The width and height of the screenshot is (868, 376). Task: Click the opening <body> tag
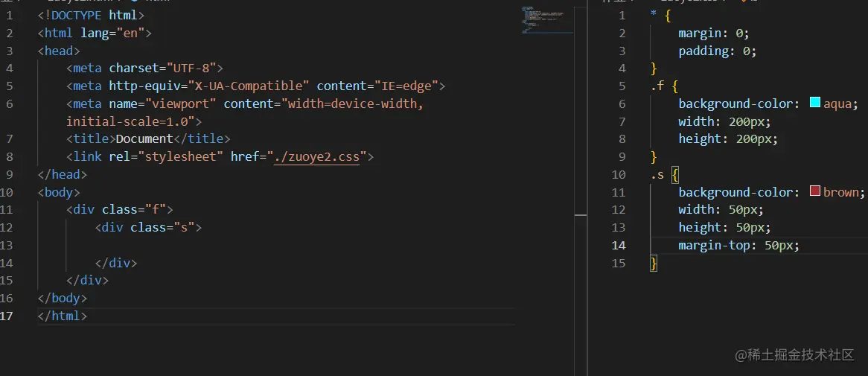click(x=59, y=192)
